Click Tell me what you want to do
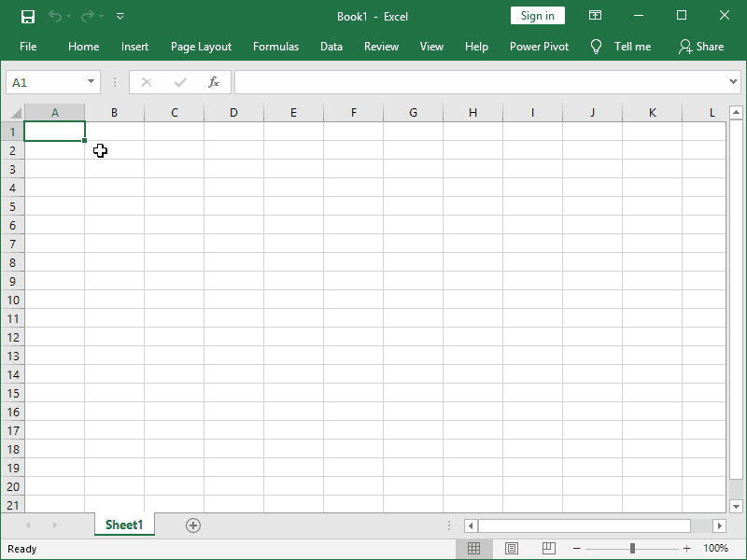Screen dimensions: 747x560 coord(621,46)
